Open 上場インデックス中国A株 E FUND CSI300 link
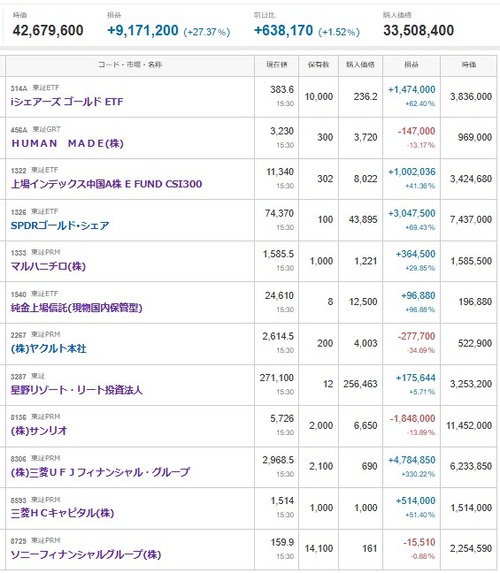 click(106, 184)
